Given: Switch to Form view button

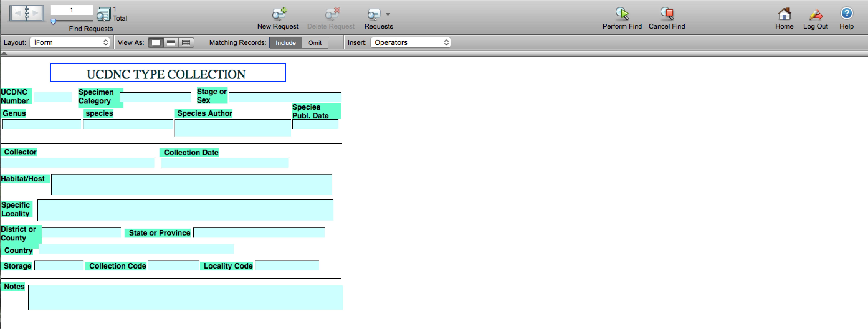Looking at the screenshot, I should click(x=156, y=43).
